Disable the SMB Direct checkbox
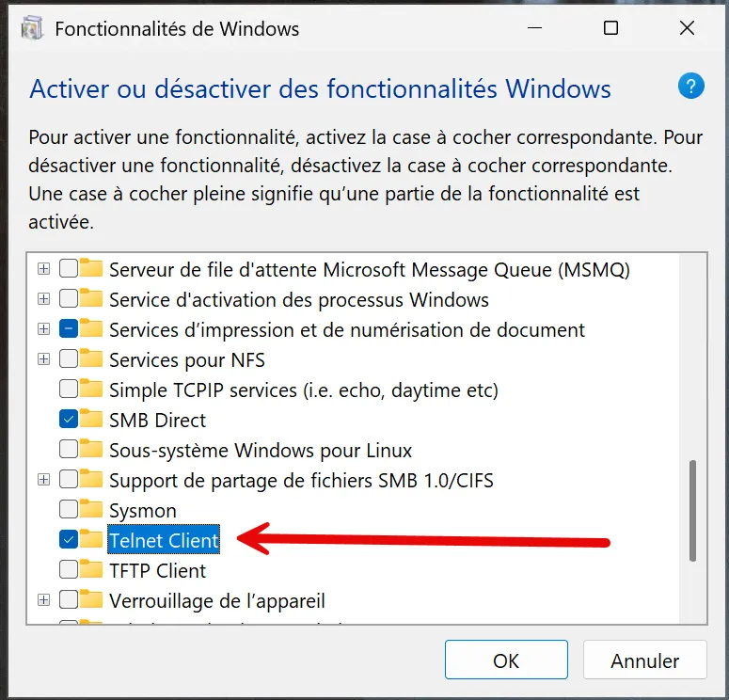 coord(69,420)
